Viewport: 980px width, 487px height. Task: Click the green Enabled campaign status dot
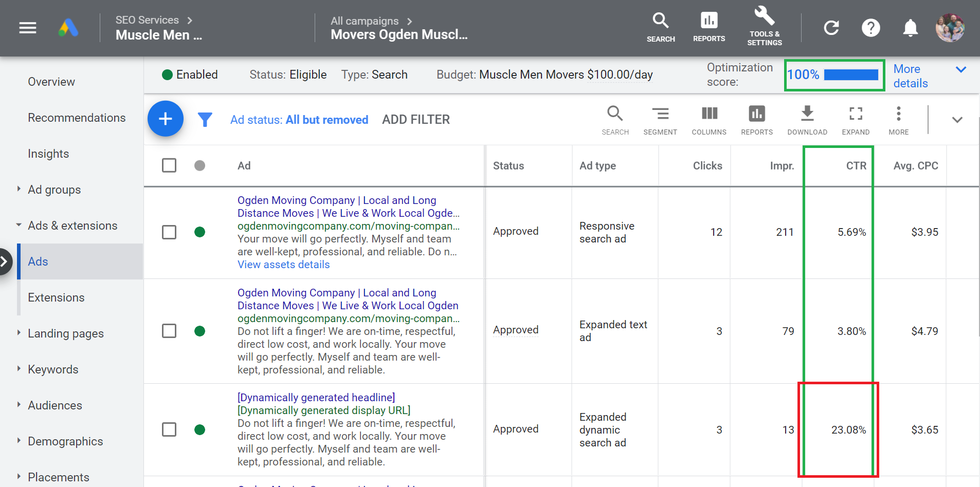point(167,75)
